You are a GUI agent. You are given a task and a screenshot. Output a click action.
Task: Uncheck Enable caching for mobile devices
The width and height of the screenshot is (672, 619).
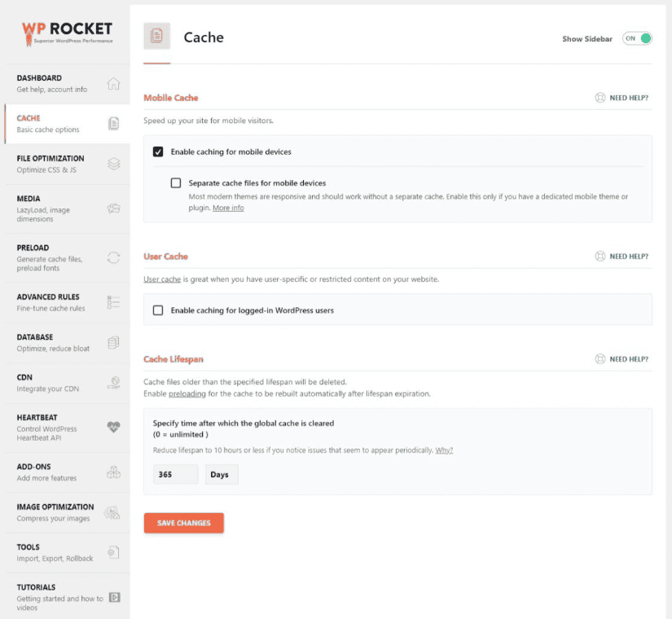tap(158, 151)
